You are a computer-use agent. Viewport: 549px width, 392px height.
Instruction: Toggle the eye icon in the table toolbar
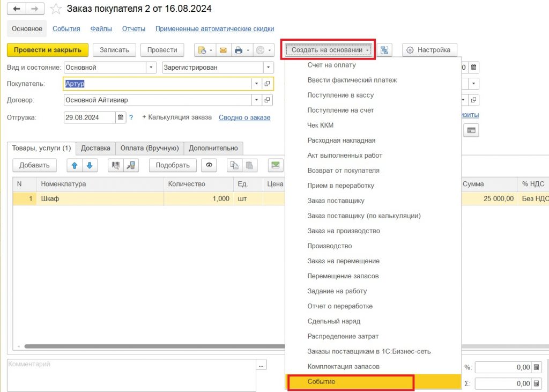tap(209, 165)
